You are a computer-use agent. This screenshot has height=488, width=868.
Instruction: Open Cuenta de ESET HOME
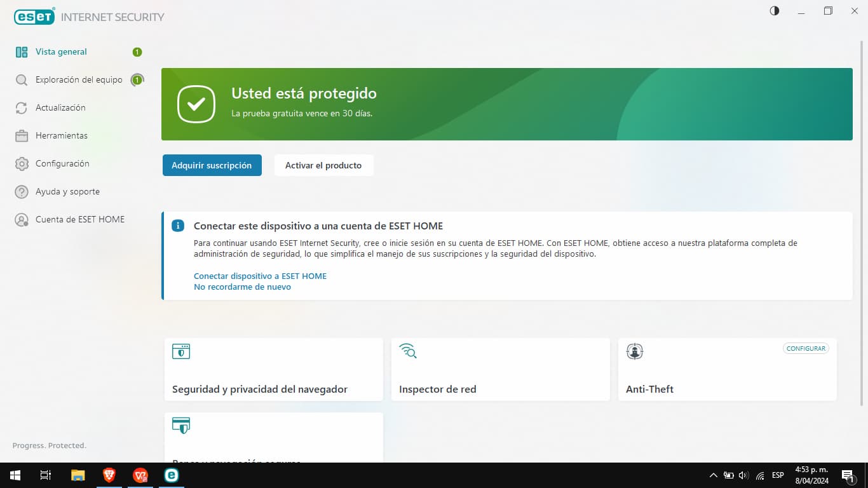[x=79, y=220]
